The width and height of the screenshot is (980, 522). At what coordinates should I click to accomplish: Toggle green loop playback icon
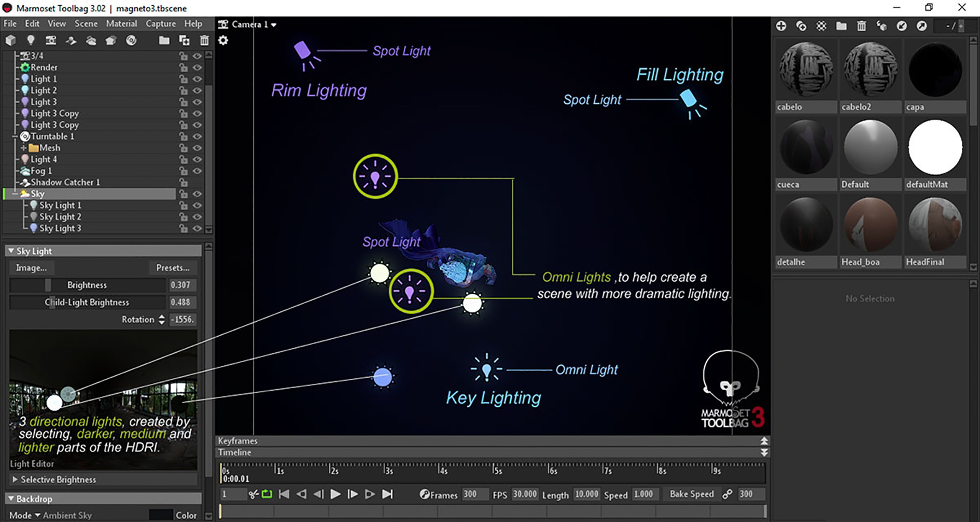tap(267, 494)
